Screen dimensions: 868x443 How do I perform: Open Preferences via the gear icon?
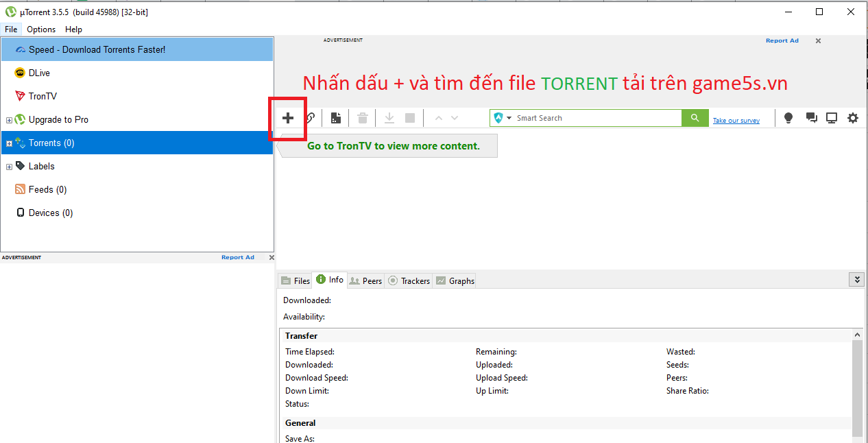(x=853, y=118)
